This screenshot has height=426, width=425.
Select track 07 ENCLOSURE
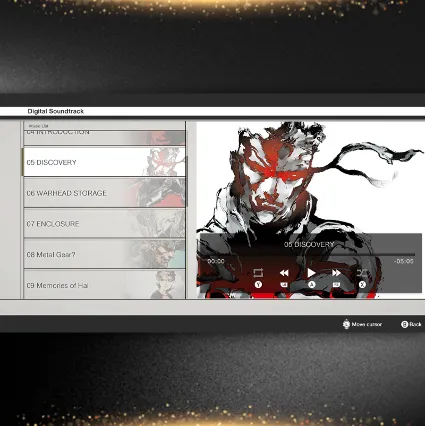(104, 224)
